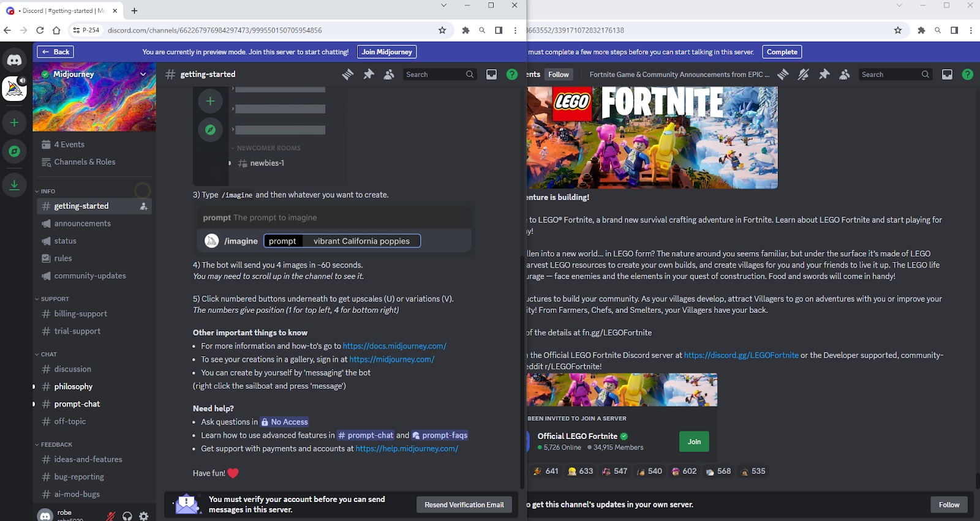
Task: Open Chrome three-dot menu in right browser
Action: [x=971, y=30]
